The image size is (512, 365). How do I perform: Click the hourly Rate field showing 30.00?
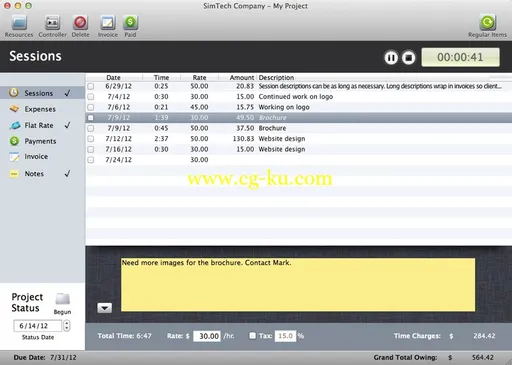(207, 336)
